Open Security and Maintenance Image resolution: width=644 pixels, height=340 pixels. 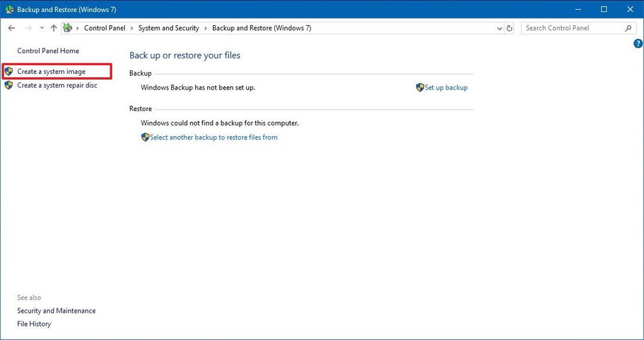(56, 311)
